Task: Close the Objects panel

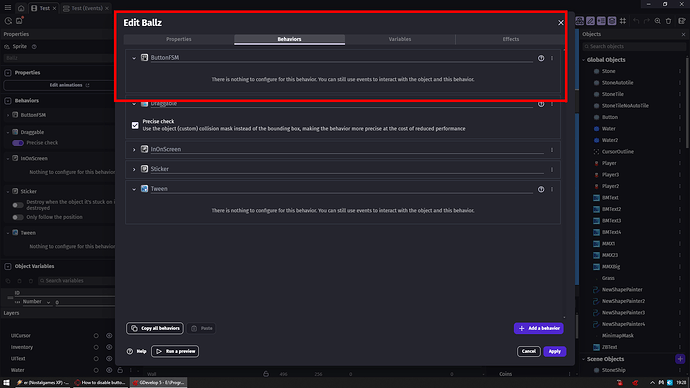Action: [x=683, y=34]
